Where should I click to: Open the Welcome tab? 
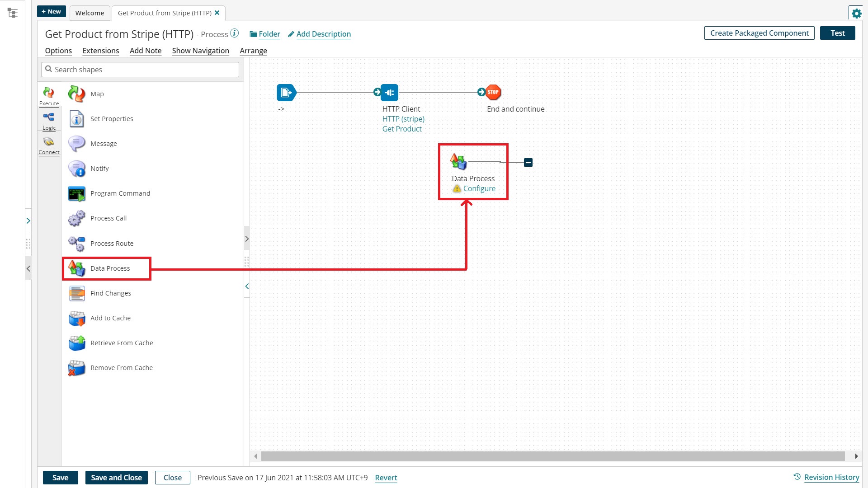[x=90, y=13]
